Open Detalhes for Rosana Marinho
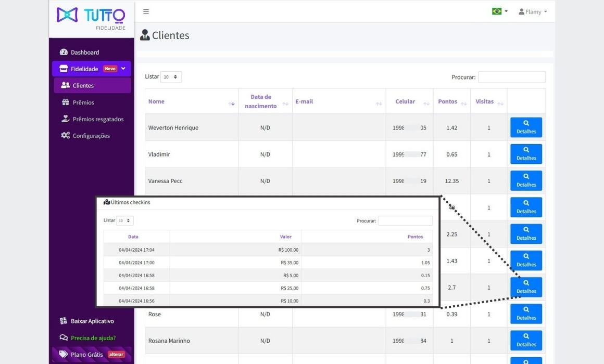Viewport: 604px width, 364px height. (526, 341)
